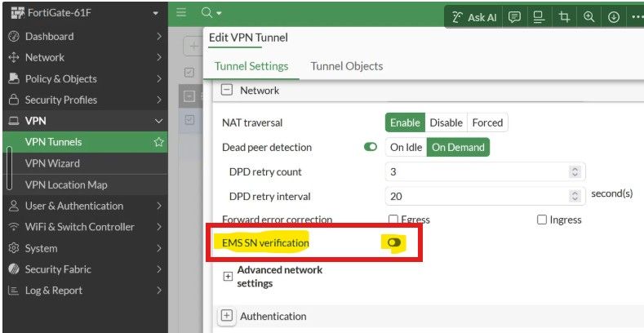
Task: Open the Security Fabric menu
Action: (x=86, y=269)
